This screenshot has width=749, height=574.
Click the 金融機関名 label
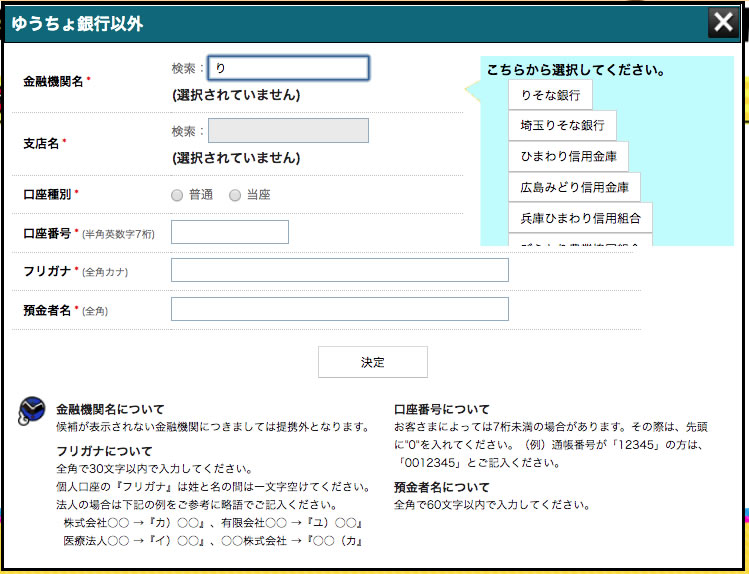point(53,81)
